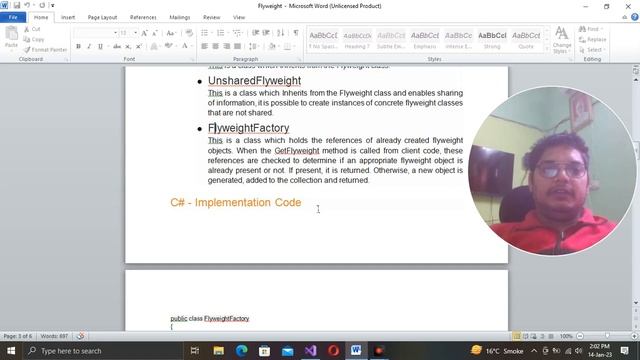Click the Words count in status bar
640x360 pixels.
(54, 336)
